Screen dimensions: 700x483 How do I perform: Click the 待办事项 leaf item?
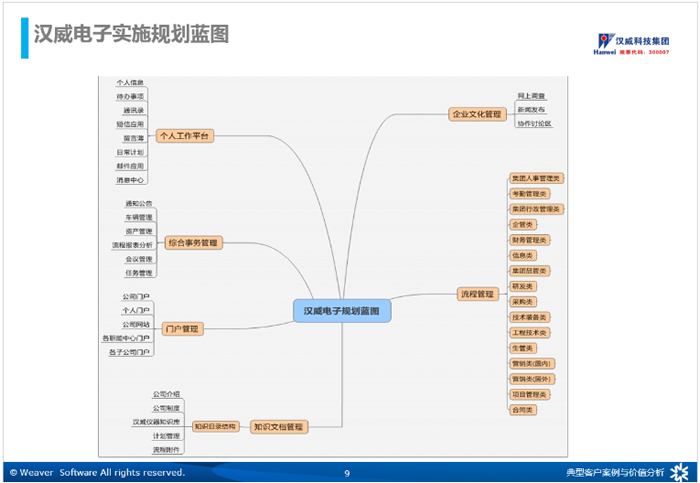click(130, 96)
